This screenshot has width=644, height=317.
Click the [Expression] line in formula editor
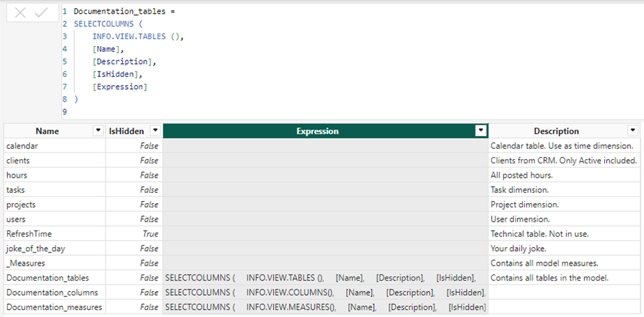tap(120, 86)
